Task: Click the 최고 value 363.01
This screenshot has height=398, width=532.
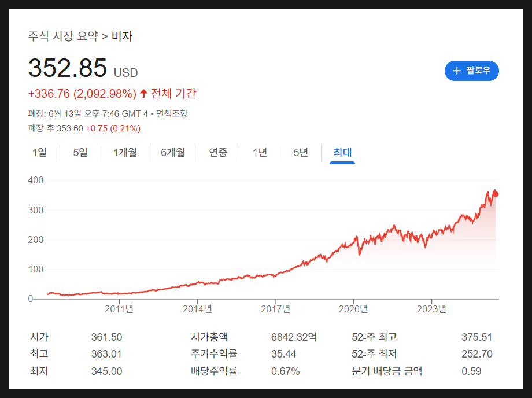Action: point(106,354)
